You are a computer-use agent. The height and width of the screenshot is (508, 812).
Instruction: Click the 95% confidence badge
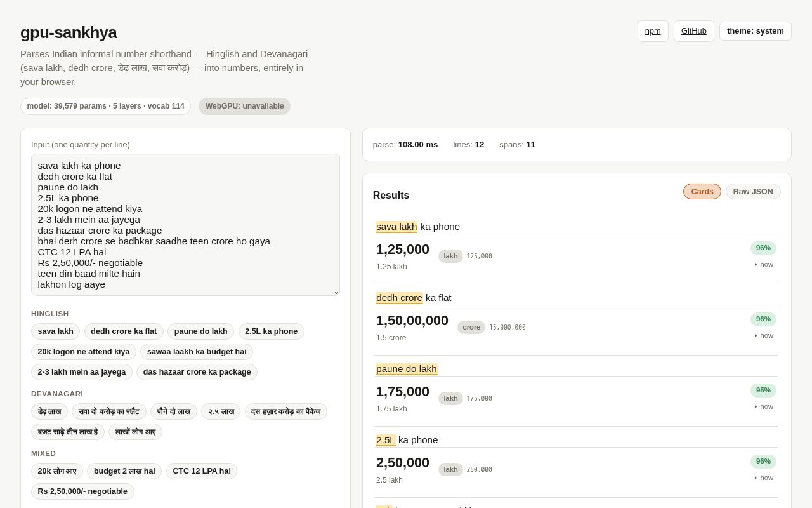pyautogui.click(x=763, y=390)
